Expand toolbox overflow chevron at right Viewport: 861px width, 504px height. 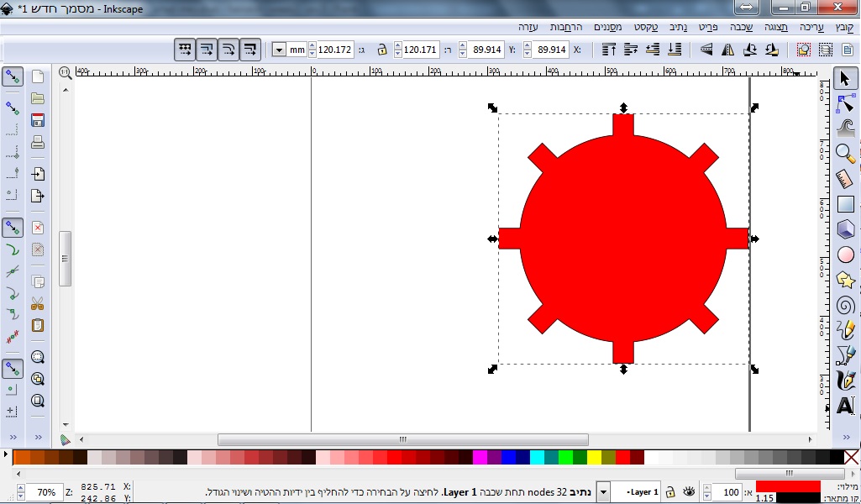click(846, 437)
